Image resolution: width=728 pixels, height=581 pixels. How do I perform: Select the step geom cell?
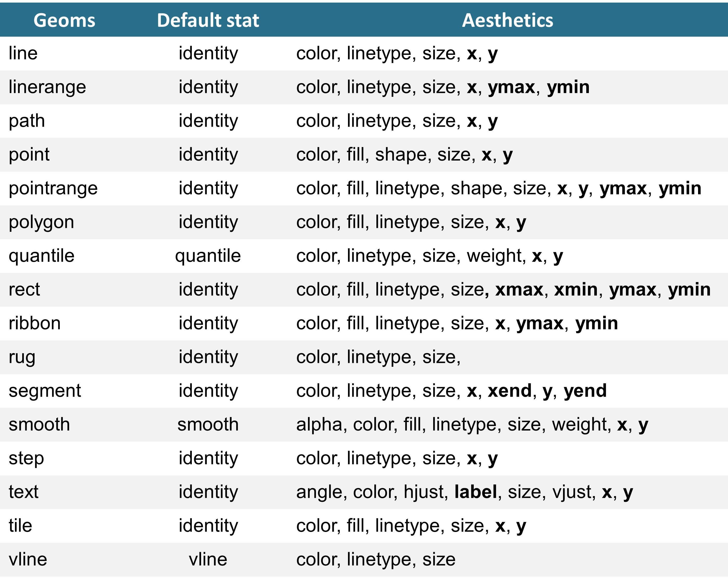click(26, 458)
